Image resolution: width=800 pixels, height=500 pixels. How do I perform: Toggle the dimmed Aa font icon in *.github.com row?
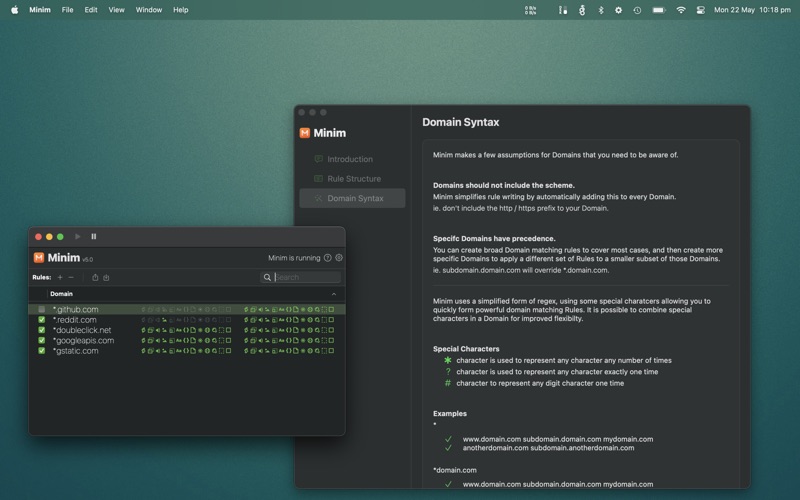[x=179, y=309]
